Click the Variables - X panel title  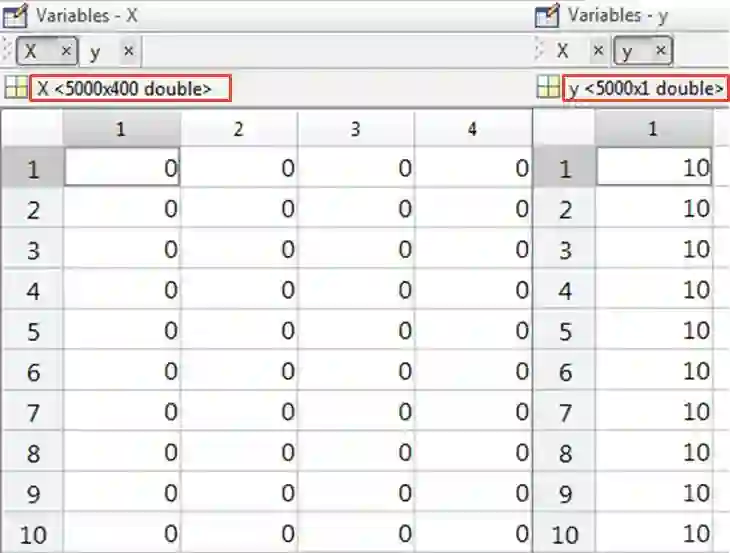[87, 16]
